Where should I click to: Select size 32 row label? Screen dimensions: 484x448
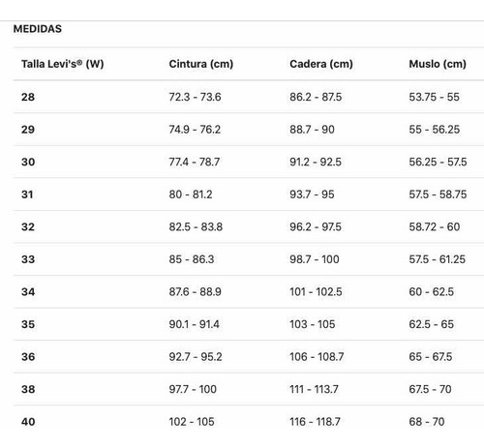28,226
